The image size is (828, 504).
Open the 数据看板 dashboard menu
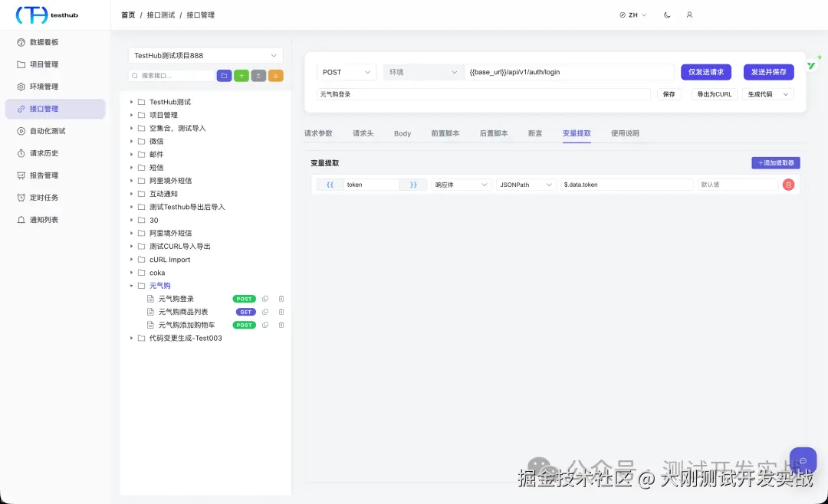coord(44,42)
